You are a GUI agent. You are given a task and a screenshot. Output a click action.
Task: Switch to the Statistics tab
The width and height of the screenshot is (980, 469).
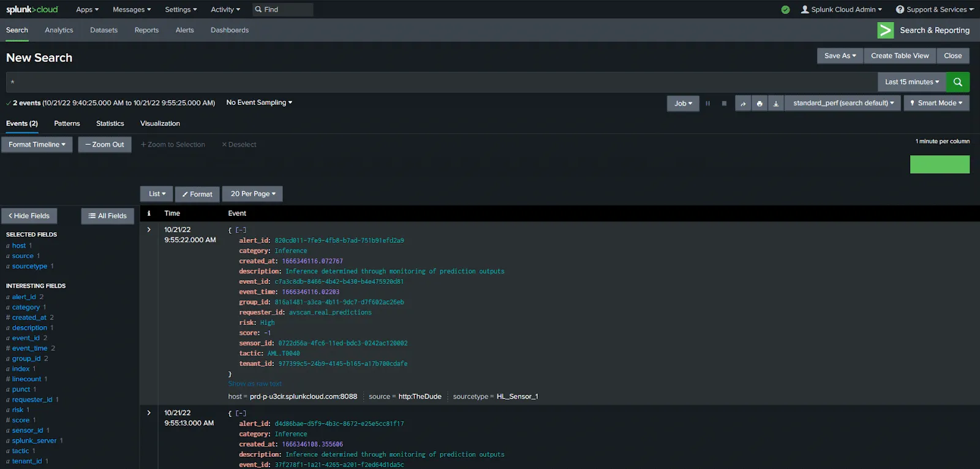110,123
